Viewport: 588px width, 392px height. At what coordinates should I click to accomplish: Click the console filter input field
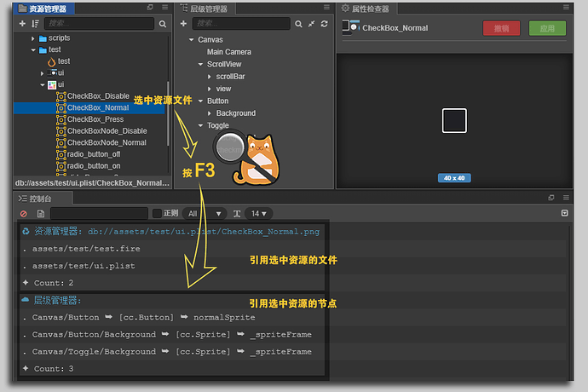(99, 213)
